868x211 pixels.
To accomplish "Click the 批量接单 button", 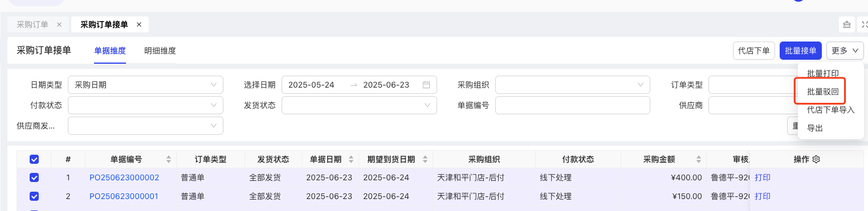I will coord(801,51).
